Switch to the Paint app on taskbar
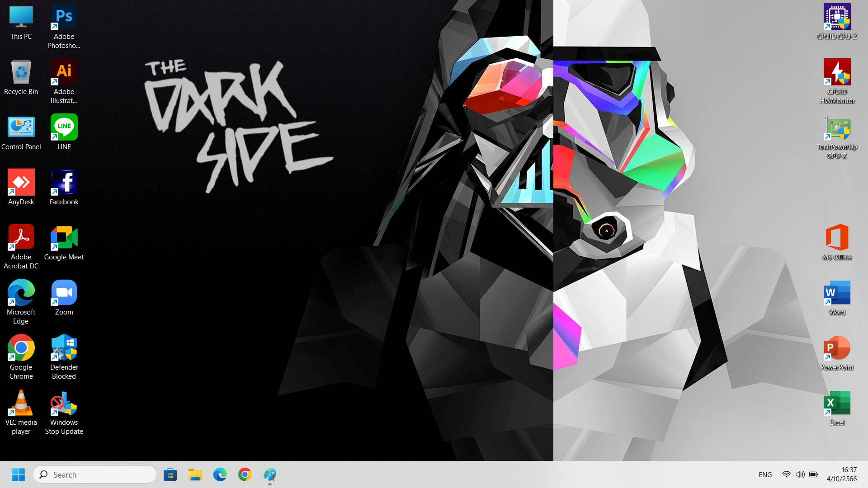Screen dimensions: 868x488 click(269, 474)
